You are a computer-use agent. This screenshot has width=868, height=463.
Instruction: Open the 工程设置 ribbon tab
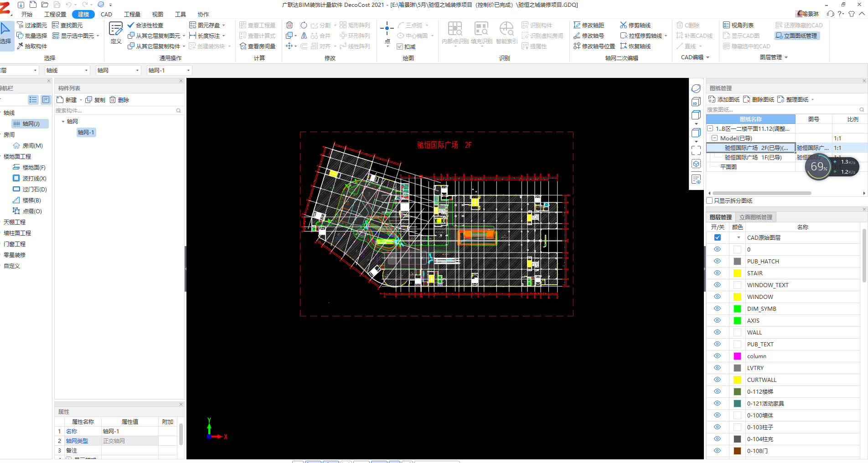click(55, 14)
